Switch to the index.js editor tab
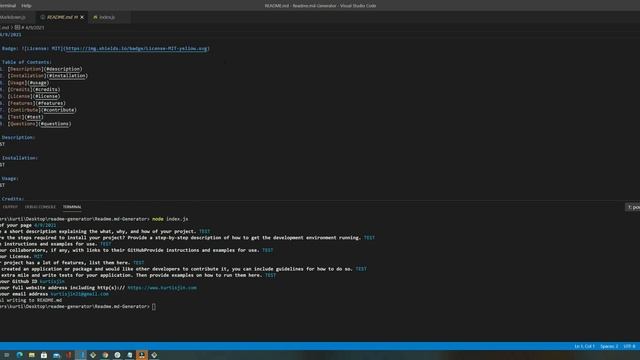 point(107,17)
